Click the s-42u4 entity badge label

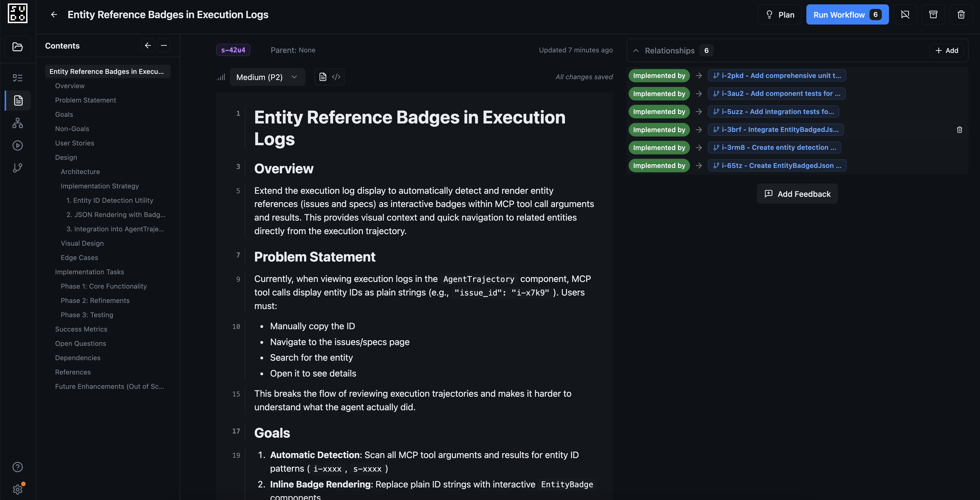[233, 50]
